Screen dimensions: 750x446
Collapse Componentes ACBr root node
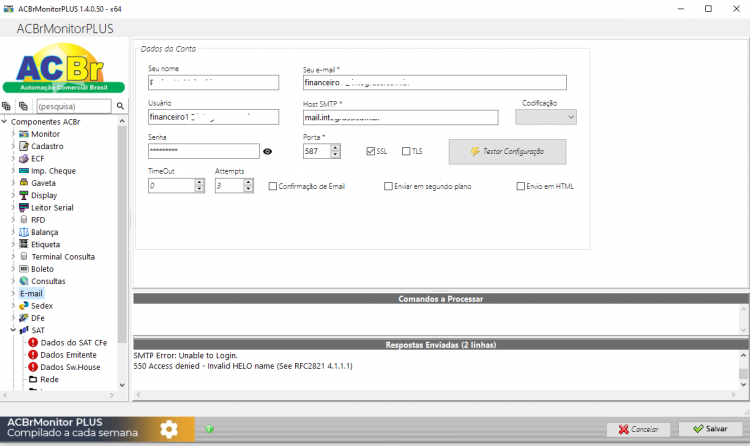pos(4,122)
